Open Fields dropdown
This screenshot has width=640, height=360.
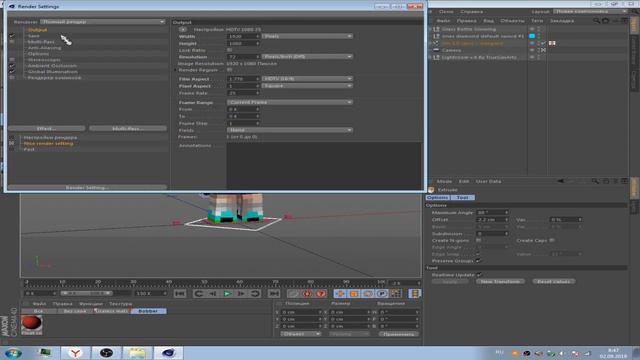pos(290,130)
